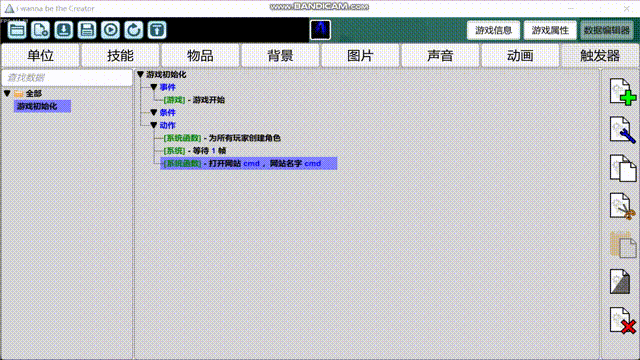Viewport: 640px width, 360px height.
Task: Click the refresh arrow toolbar icon
Action: (x=133, y=30)
